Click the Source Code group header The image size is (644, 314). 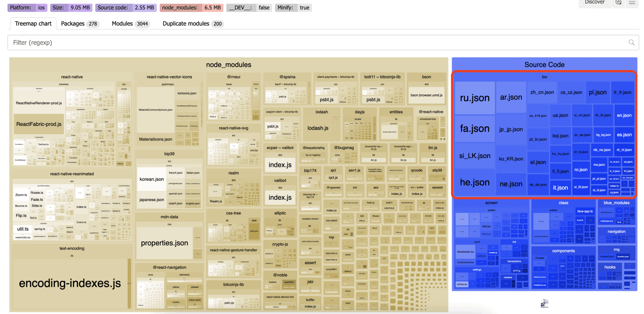coord(544,64)
